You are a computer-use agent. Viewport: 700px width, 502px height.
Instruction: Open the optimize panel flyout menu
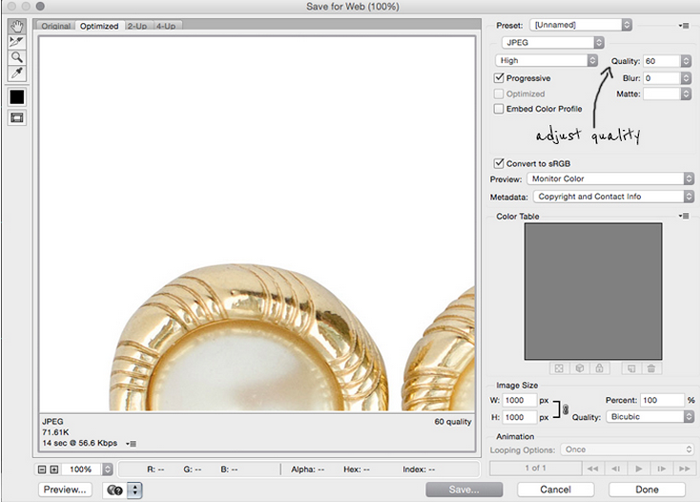click(x=683, y=25)
